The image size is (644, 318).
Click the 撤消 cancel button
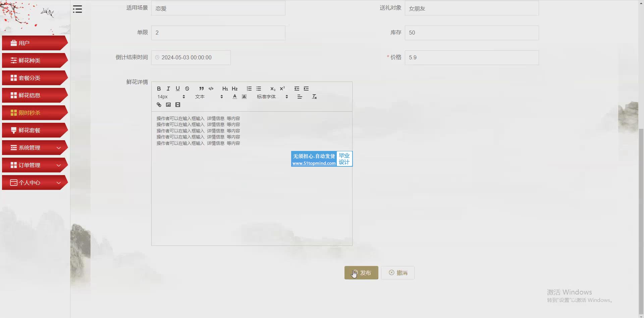point(398,273)
